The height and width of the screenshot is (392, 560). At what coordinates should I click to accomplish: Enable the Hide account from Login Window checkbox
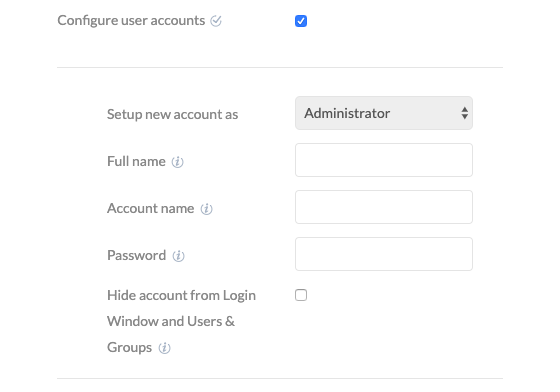(301, 295)
